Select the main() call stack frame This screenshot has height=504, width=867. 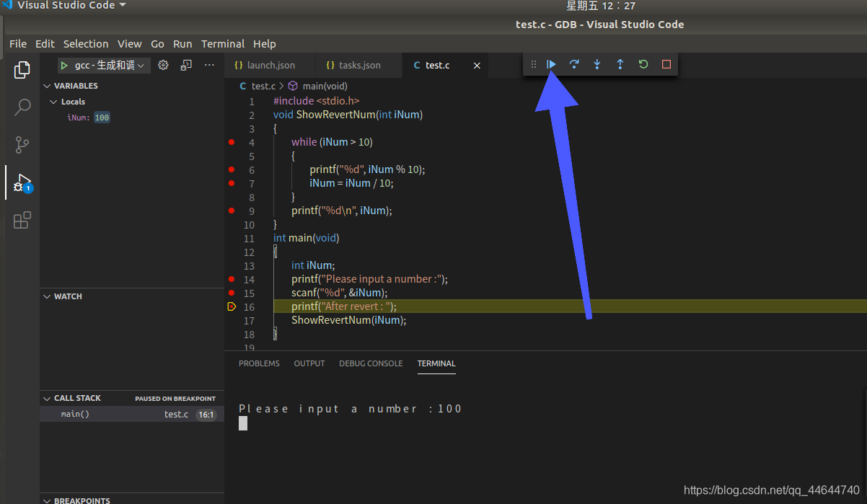point(132,415)
